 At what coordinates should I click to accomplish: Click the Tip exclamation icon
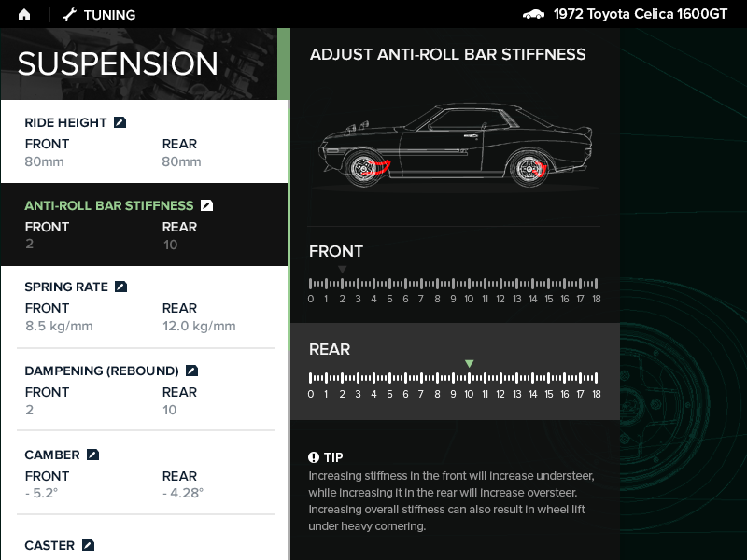click(314, 457)
